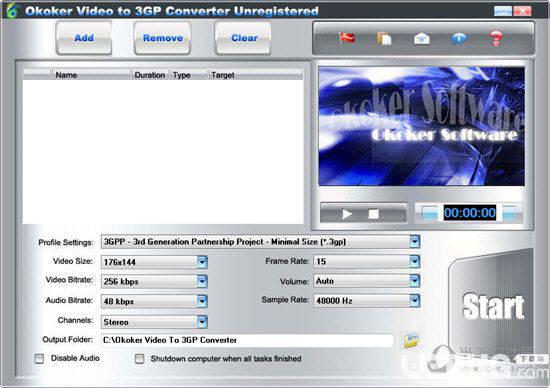Click the Target column header
Screen dimensions: 550x388
point(256,75)
